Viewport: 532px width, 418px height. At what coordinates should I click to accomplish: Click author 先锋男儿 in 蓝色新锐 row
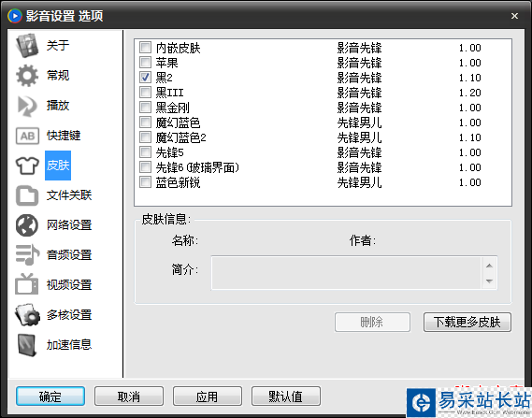click(x=359, y=182)
